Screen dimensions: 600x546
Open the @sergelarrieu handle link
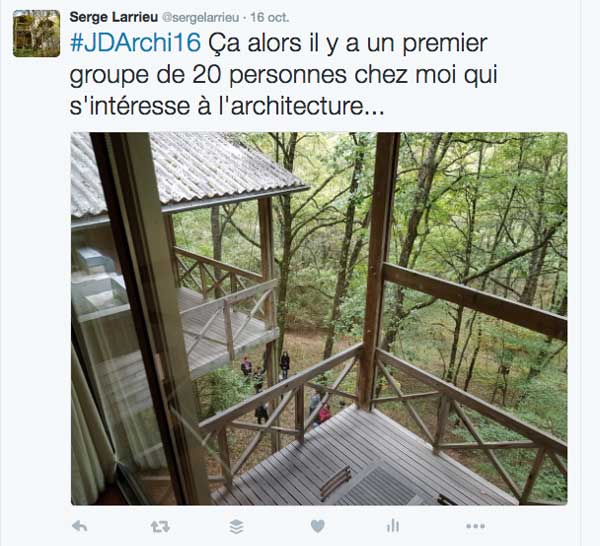pyautogui.click(x=201, y=18)
